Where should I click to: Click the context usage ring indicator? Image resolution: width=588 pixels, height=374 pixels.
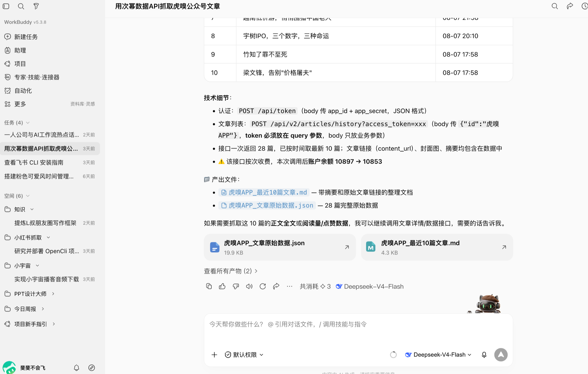[393, 355]
